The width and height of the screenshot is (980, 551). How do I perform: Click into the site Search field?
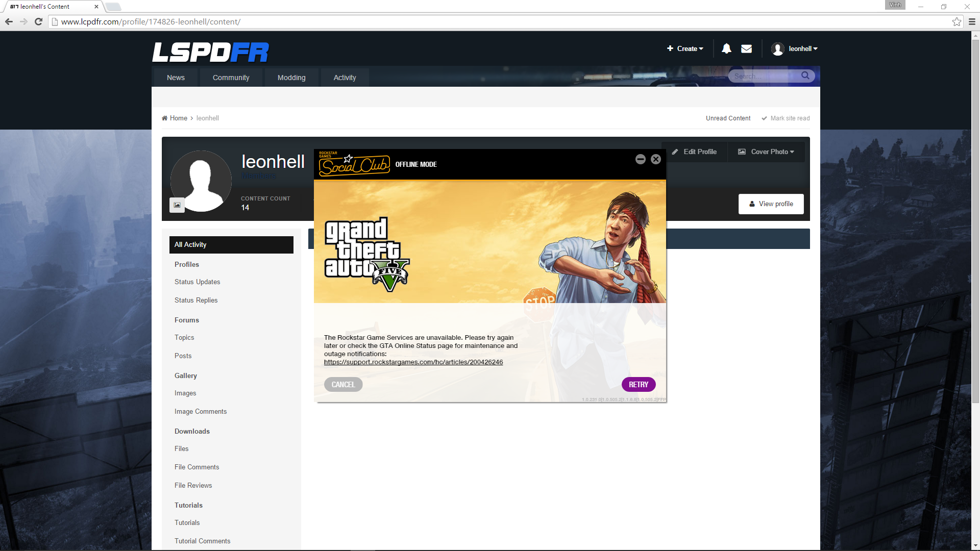click(763, 76)
